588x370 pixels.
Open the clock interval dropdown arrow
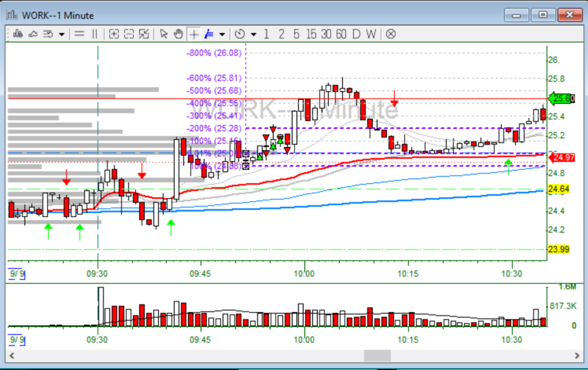(x=253, y=34)
